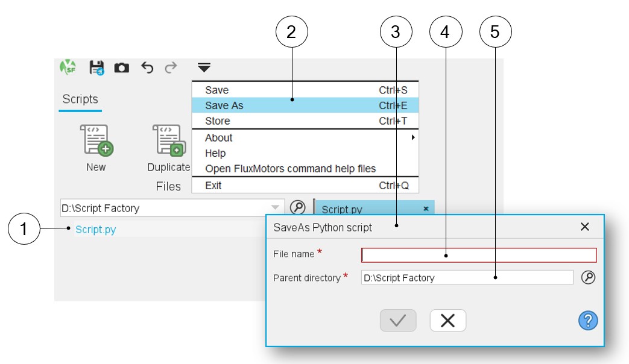Screen dimensions: 629x364
Task: Confirm SaveAs with the checkmark button
Action: [397, 321]
